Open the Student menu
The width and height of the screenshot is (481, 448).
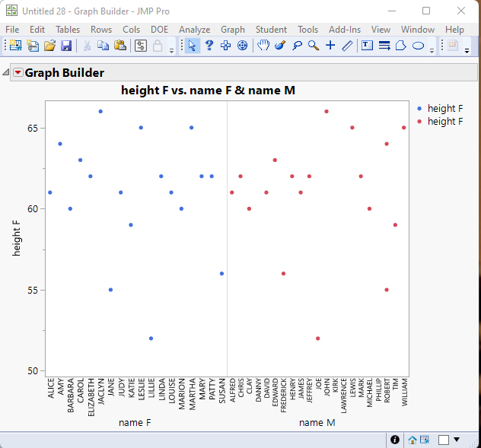[x=271, y=30]
